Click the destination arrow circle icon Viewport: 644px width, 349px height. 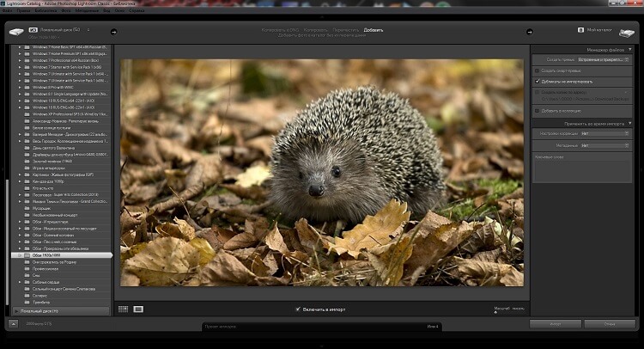[530, 33]
